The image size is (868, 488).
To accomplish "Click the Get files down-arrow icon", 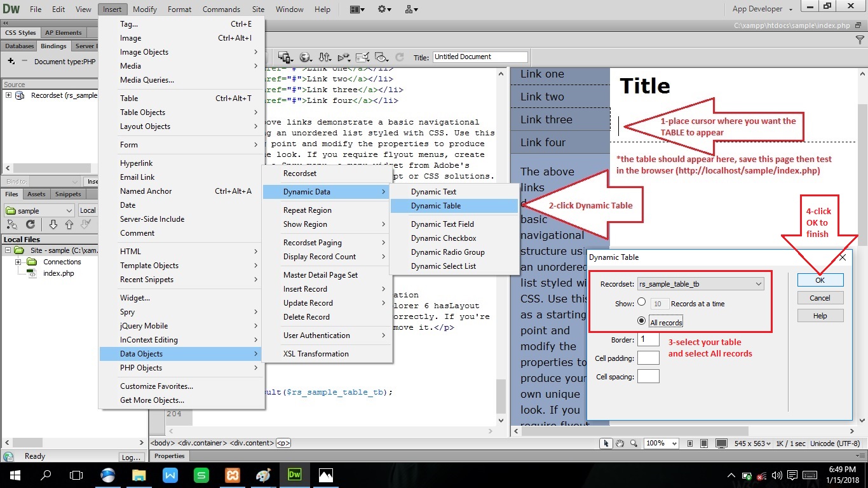I will 53,224.
